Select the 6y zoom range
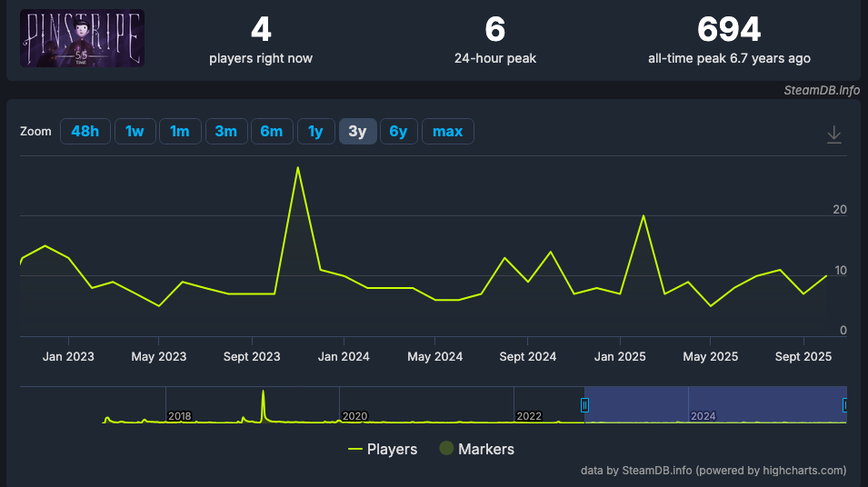This screenshot has width=868, height=487. pyautogui.click(x=399, y=131)
